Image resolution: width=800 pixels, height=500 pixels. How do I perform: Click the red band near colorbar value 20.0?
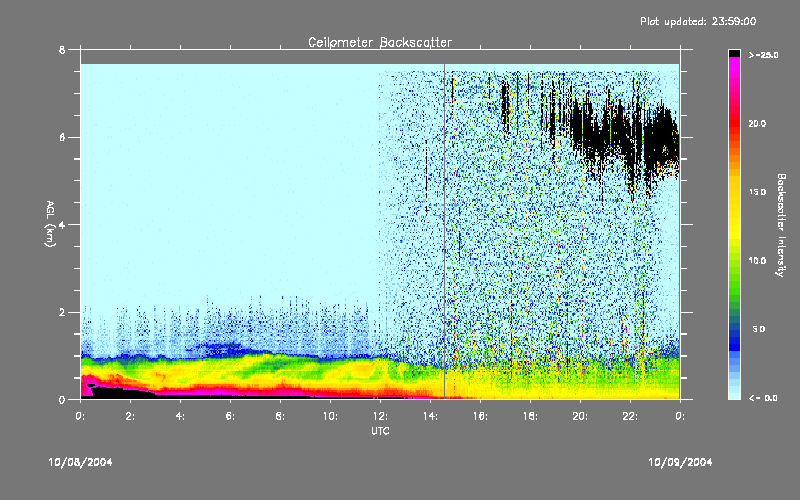(x=734, y=124)
